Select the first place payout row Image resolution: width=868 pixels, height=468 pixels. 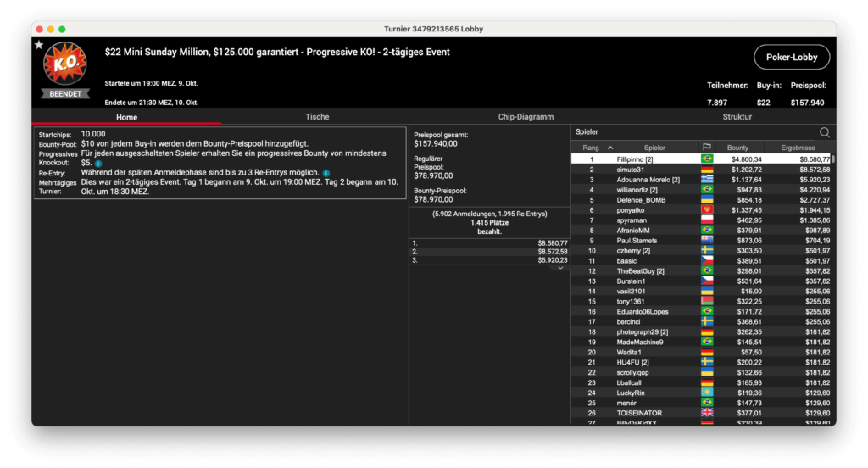(x=489, y=243)
